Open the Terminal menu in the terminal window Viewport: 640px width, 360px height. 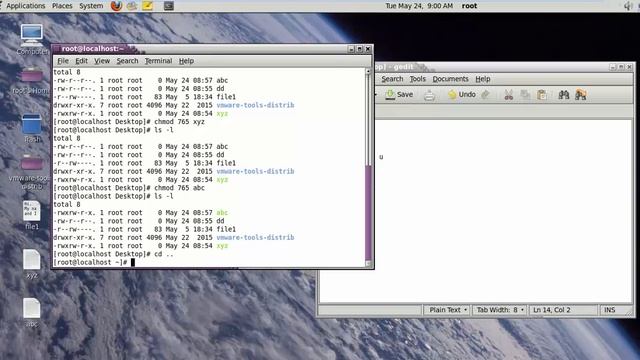(158, 61)
